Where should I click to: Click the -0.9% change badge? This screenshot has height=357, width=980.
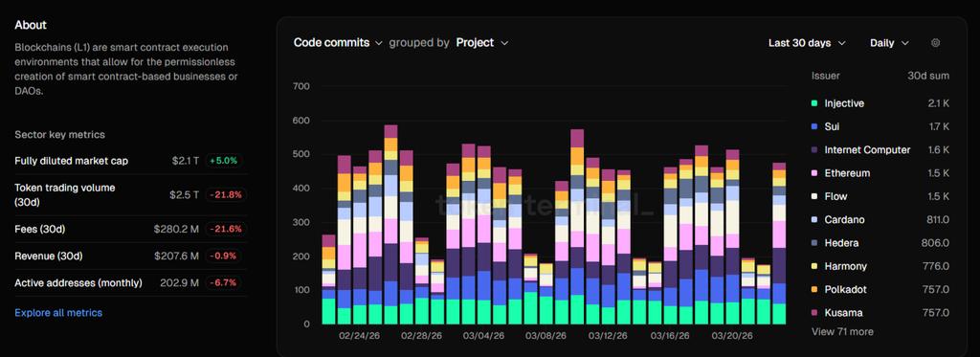coord(225,256)
